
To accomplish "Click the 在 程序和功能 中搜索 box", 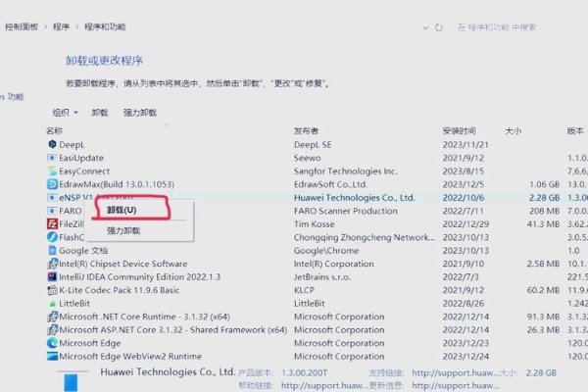I will click(x=497, y=27).
